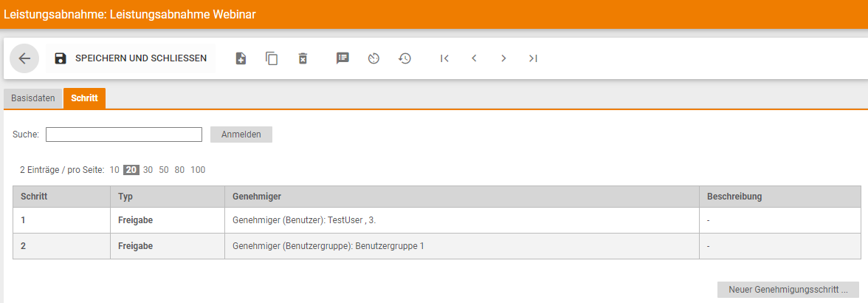Go to the previous record
Viewport: 868px width, 303px height.
475,58
